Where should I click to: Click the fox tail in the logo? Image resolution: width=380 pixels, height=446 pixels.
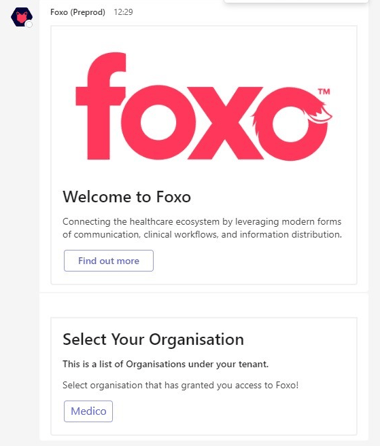(318, 114)
